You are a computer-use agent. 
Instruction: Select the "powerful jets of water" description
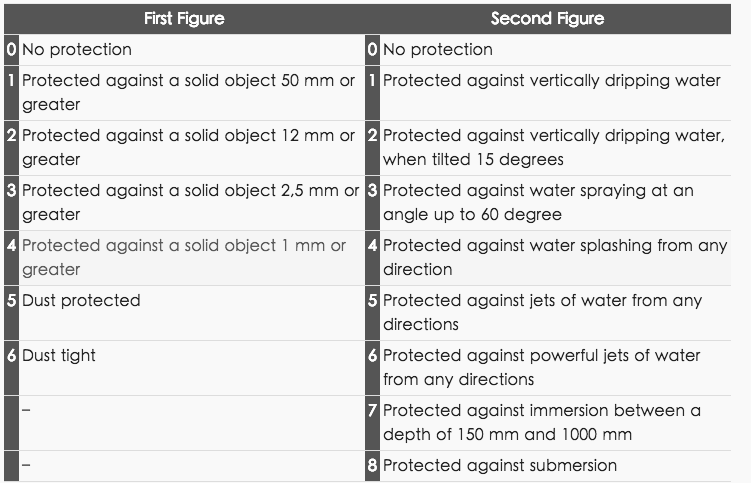(x=541, y=367)
